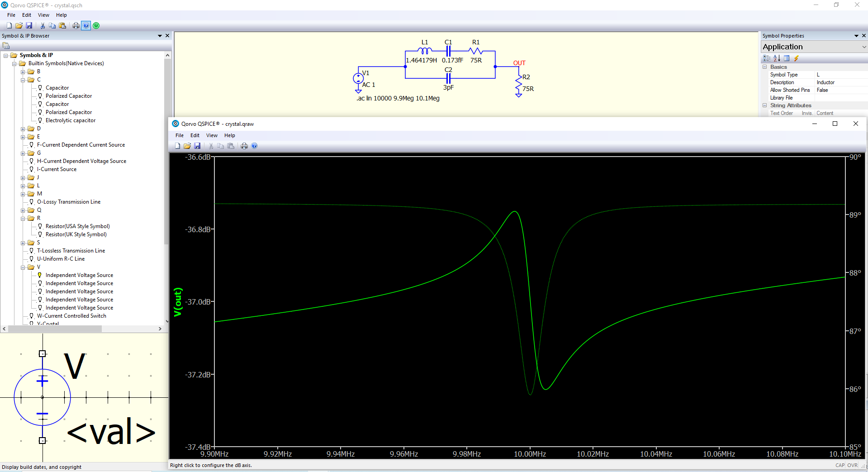Collapse Builtin Symbols(Native Devices) folder
The image size is (868, 472).
tap(14, 64)
